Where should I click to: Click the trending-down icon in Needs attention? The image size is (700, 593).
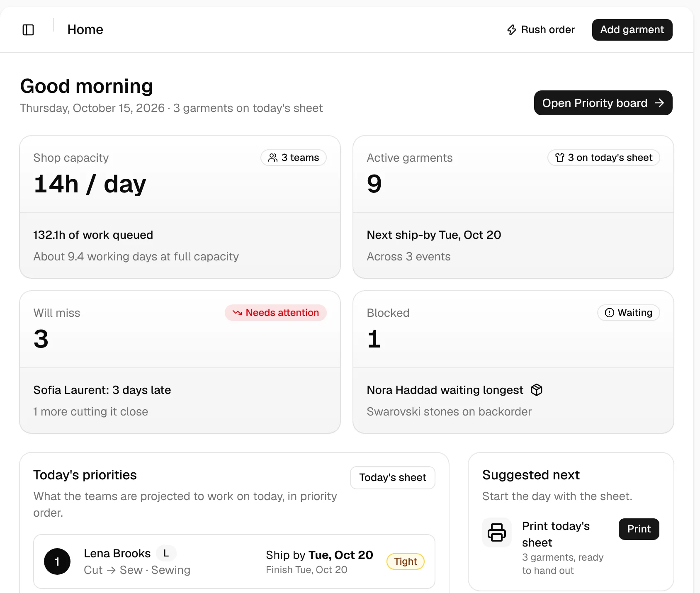tap(237, 313)
